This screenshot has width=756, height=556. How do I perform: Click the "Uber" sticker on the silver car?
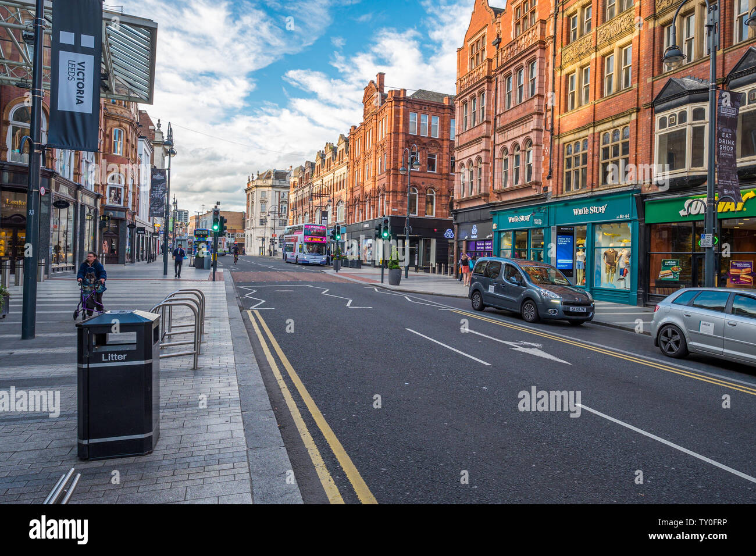point(707,327)
